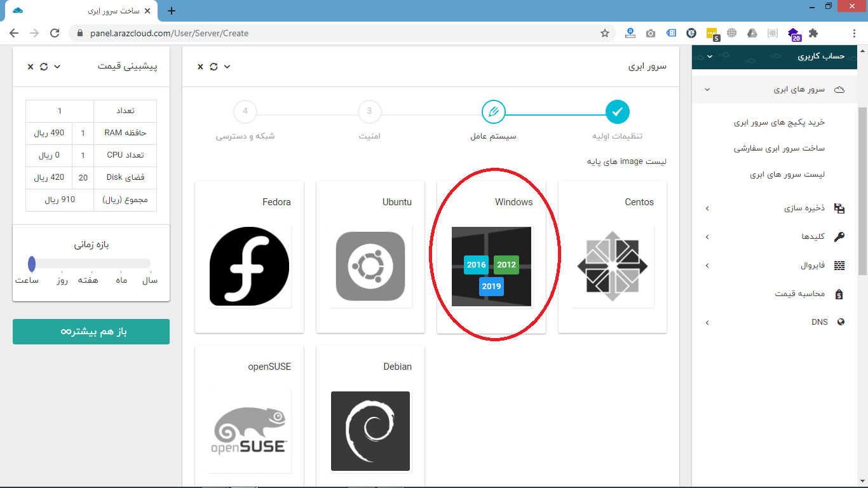
Task: Select Windows 2019 version badge
Action: (x=491, y=286)
